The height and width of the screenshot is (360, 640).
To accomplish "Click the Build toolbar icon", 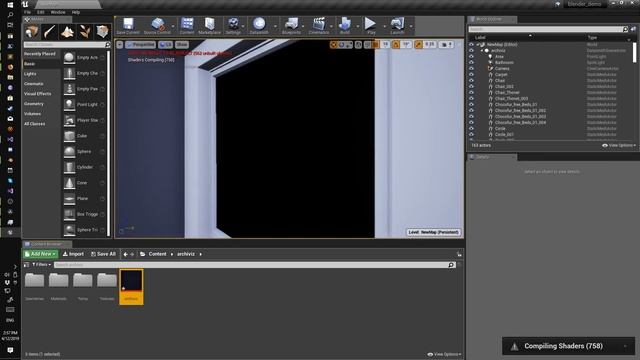I will (x=345, y=24).
